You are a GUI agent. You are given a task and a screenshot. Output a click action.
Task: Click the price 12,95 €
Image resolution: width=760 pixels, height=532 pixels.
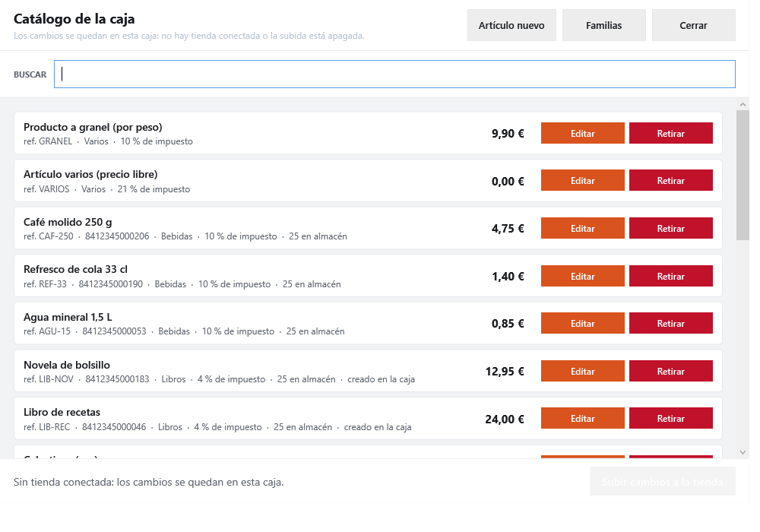(x=505, y=371)
